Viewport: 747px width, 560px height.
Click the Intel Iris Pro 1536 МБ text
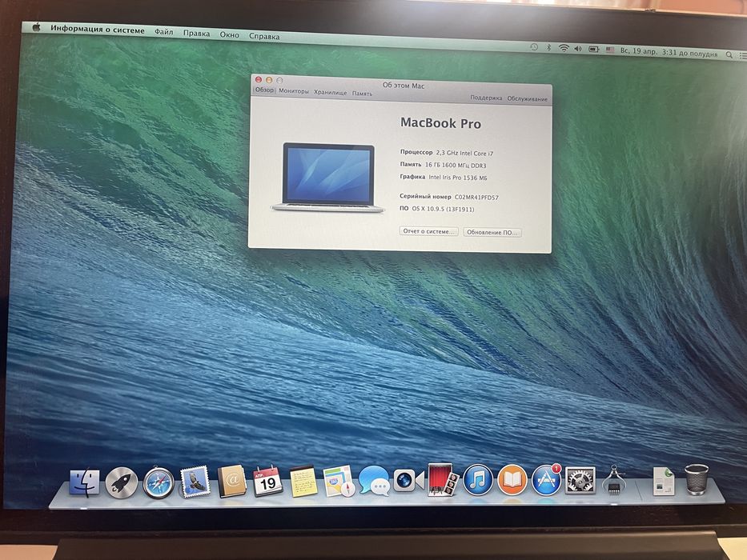pos(458,177)
